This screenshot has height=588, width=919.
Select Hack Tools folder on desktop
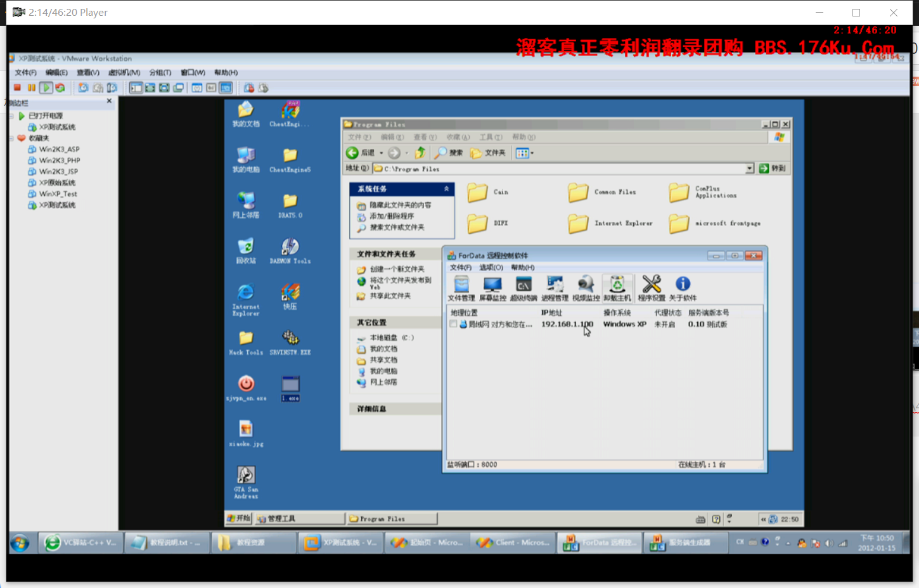[x=246, y=342]
